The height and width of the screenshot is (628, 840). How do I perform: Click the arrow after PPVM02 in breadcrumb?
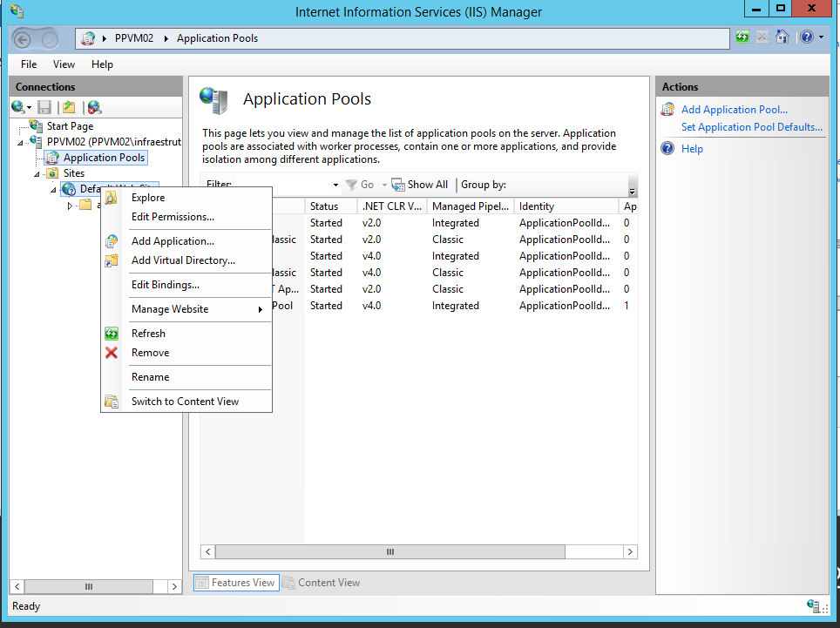click(x=166, y=38)
